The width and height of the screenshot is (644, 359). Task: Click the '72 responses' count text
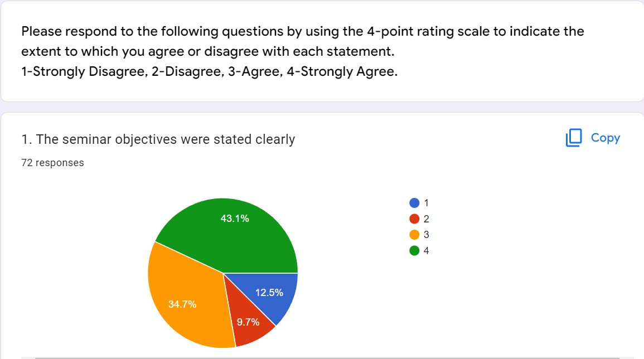point(52,163)
